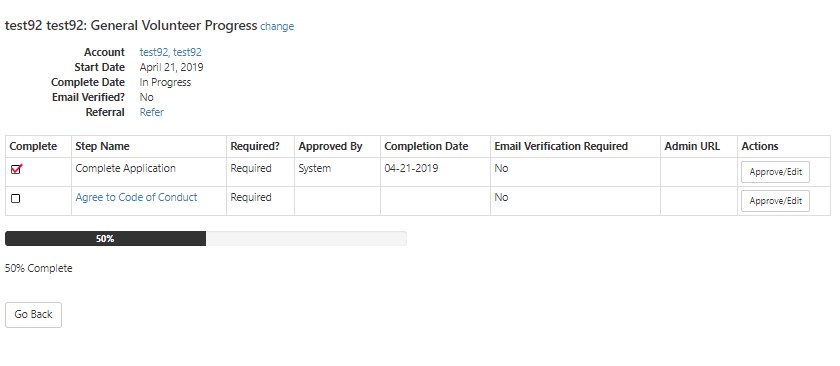This screenshot has width=840, height=366.
Task: Click the Go Back button
Action: (x=33, y=315)
